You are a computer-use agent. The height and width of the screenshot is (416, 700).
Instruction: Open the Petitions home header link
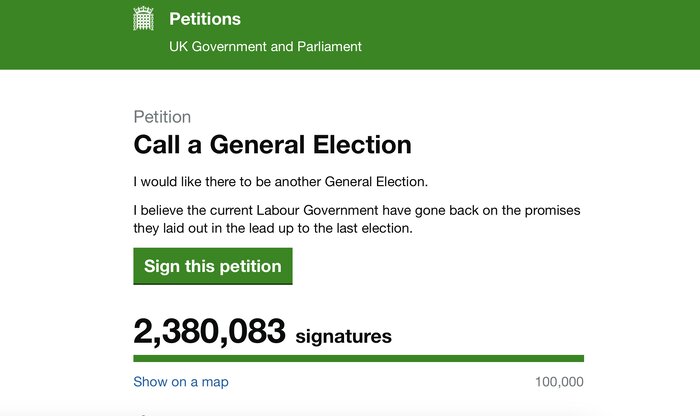tap(205, 19)
